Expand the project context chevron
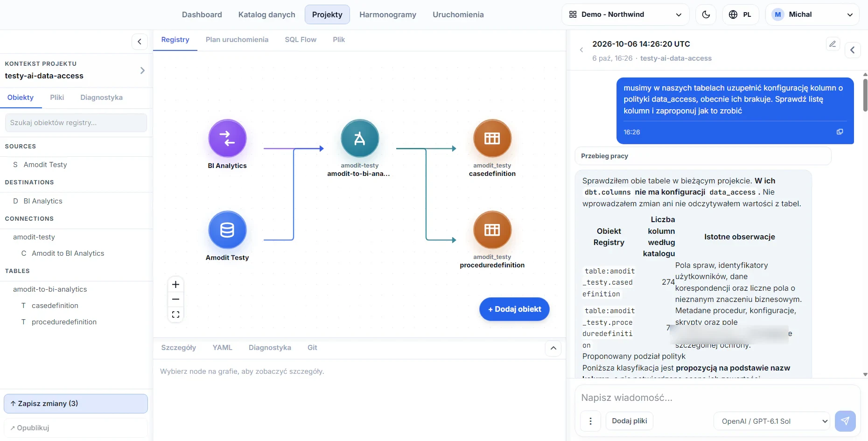868x441 pixels. [x=142, y=70]
